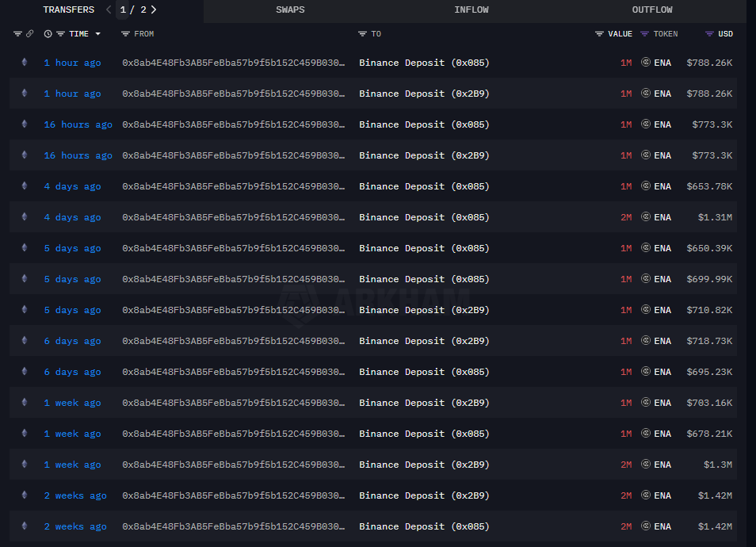This screenshot has width=756, height=547.
Task: Open '16 hours ago' transfer to Binance Deposit (0x2B9)
Action: point(373,155)
